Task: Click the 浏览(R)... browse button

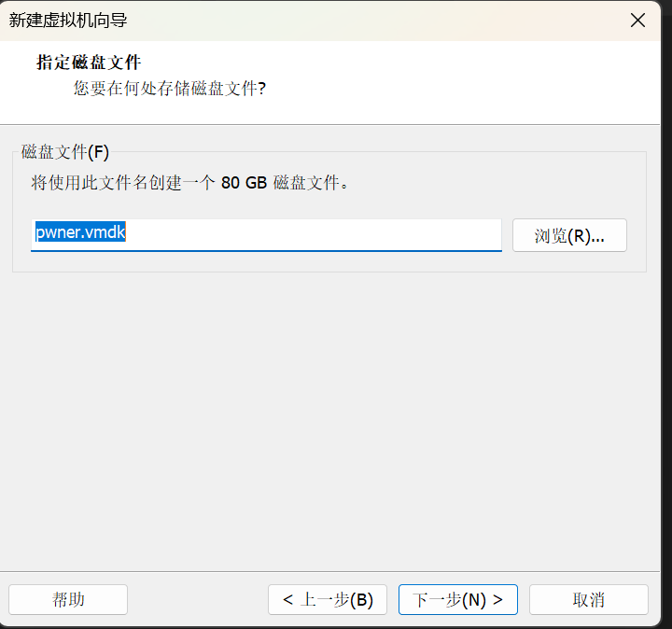Action: (x=569, y=235)
